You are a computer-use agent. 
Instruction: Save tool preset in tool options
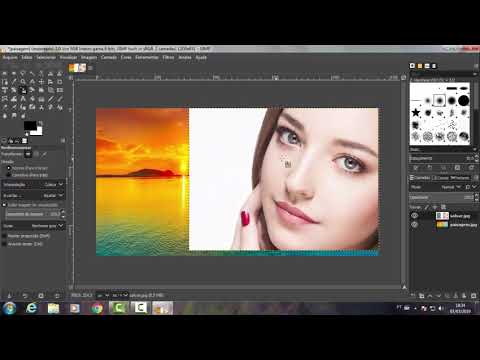9,295
